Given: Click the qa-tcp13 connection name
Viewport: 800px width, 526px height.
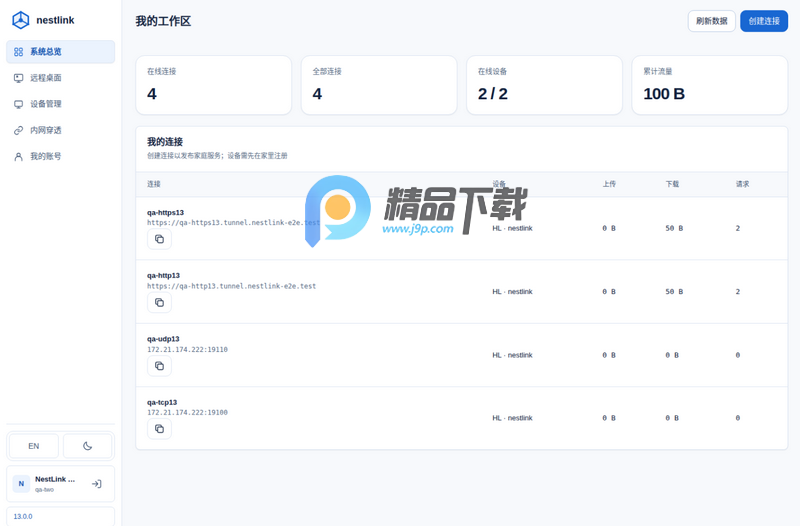Looking at the screenshot, I should coord(162,402).
